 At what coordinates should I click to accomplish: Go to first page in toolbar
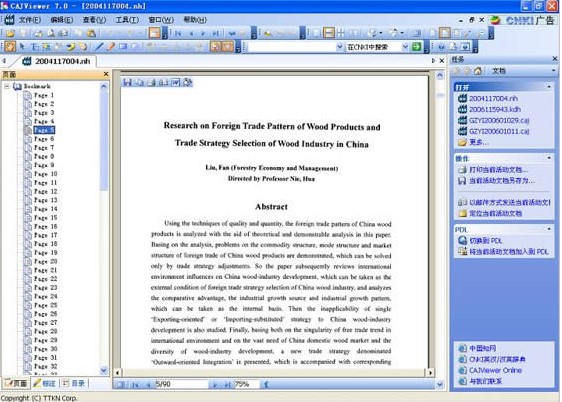tap(178, 34)
